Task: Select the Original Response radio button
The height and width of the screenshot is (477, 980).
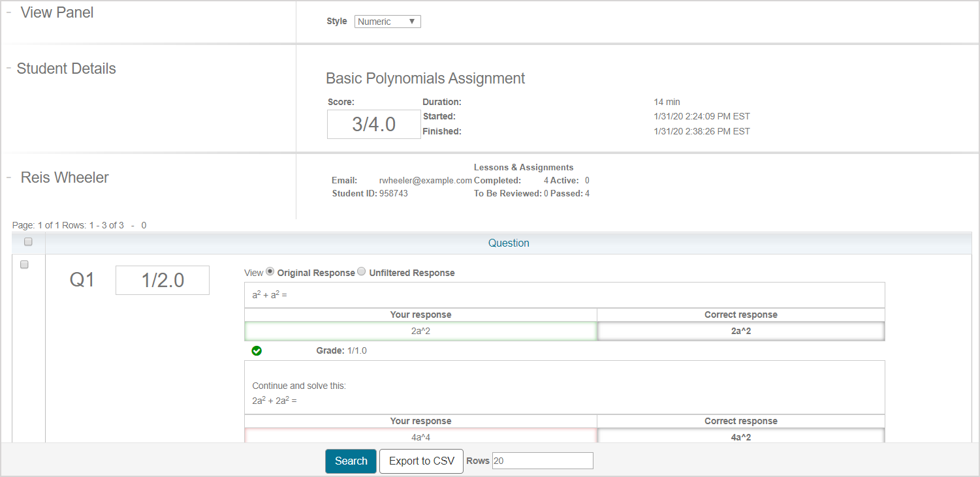Action: pyautogui.click(x=270, y=272)
